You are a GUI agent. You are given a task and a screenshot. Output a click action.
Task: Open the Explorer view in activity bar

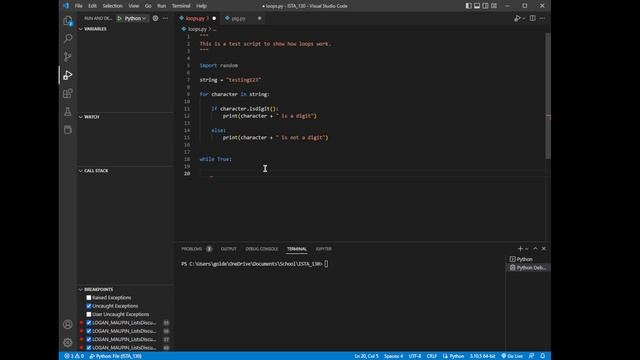[68, 20]
